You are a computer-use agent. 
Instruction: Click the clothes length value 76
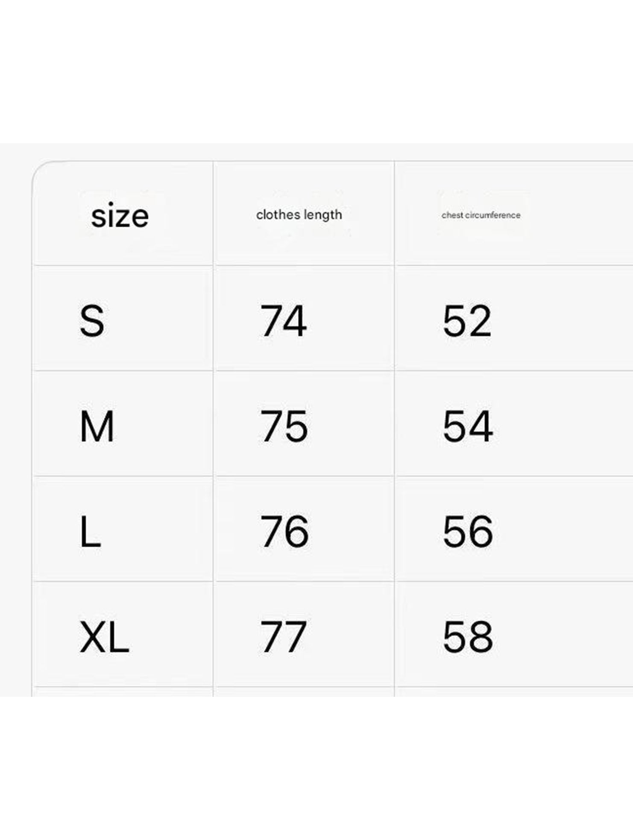pos(284,532)
